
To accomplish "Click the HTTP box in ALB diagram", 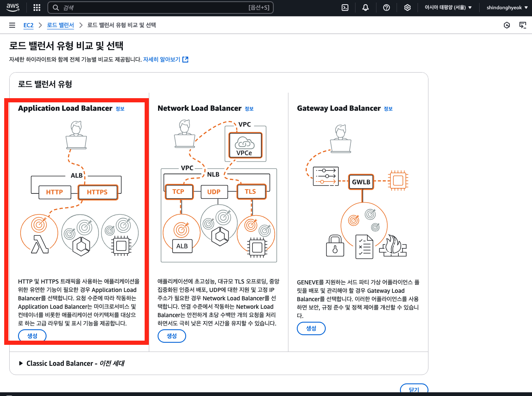I will pyautogui.click(x=54, y=192).
